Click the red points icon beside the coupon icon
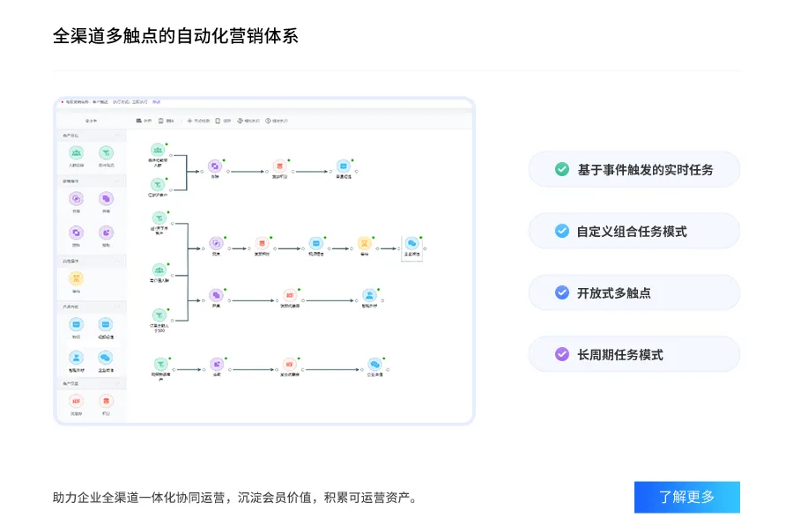The height and width of the screenshot is (532, 793). point(106,401)
